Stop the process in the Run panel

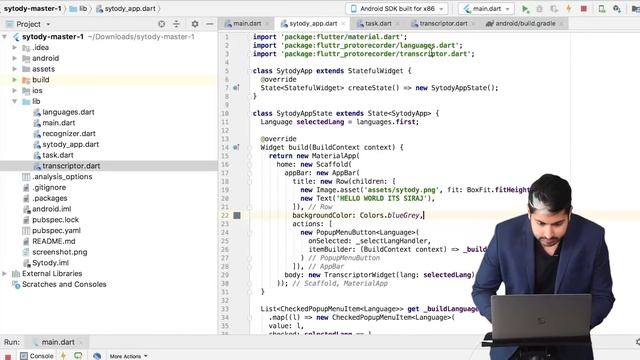tap(8, 356)
